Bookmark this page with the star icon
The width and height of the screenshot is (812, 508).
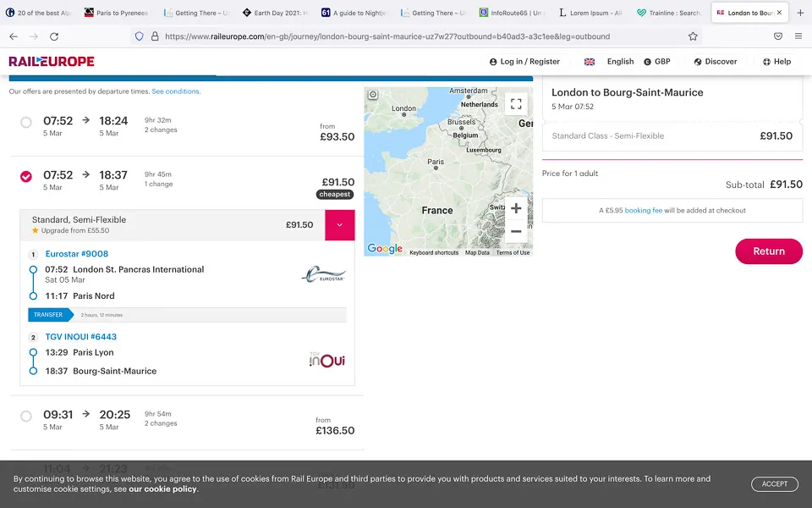(x=693, y=36)
